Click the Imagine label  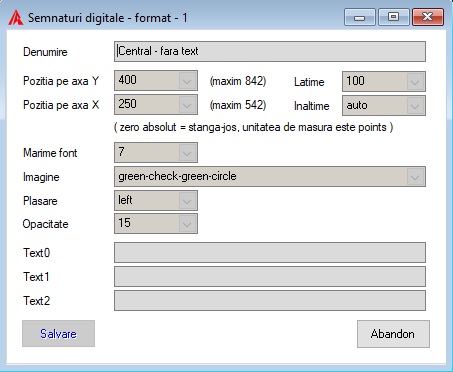point(41,177)
